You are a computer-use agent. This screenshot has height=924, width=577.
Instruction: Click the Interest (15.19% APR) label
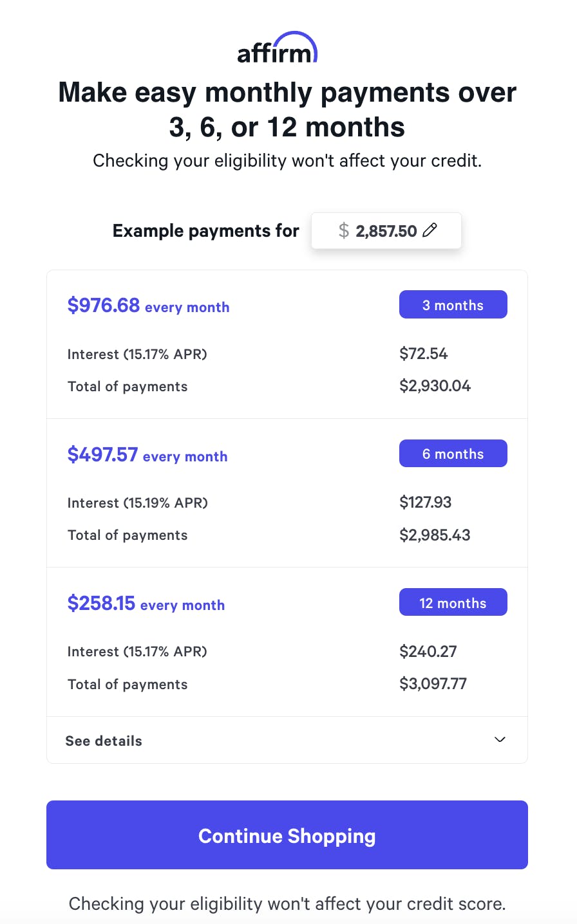point(138,503)
